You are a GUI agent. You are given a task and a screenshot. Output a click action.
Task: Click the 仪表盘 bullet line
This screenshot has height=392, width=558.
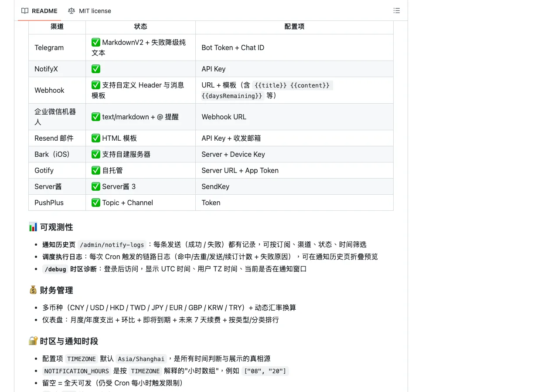160,320
